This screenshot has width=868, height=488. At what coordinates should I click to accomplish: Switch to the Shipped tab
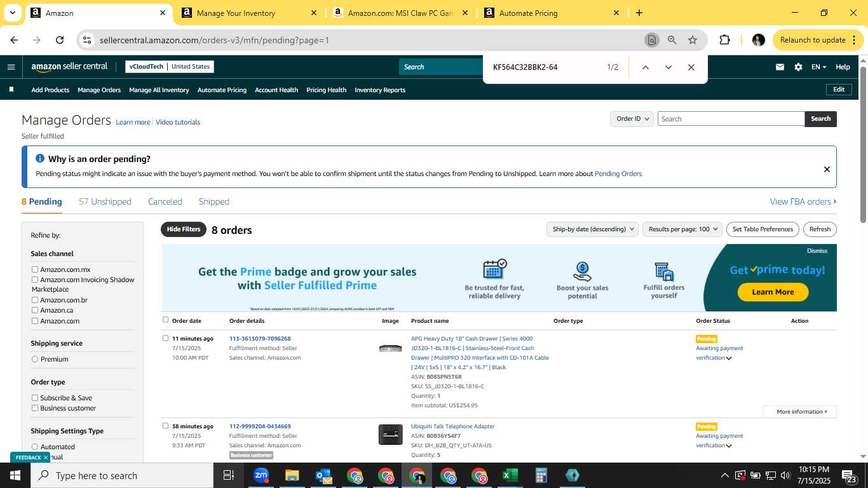(214, 201)
